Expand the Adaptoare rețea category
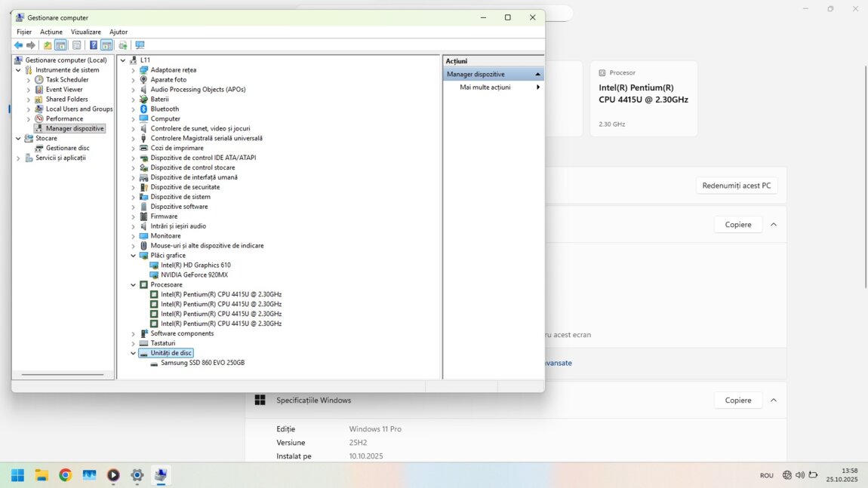 click(x=134, y=70)
